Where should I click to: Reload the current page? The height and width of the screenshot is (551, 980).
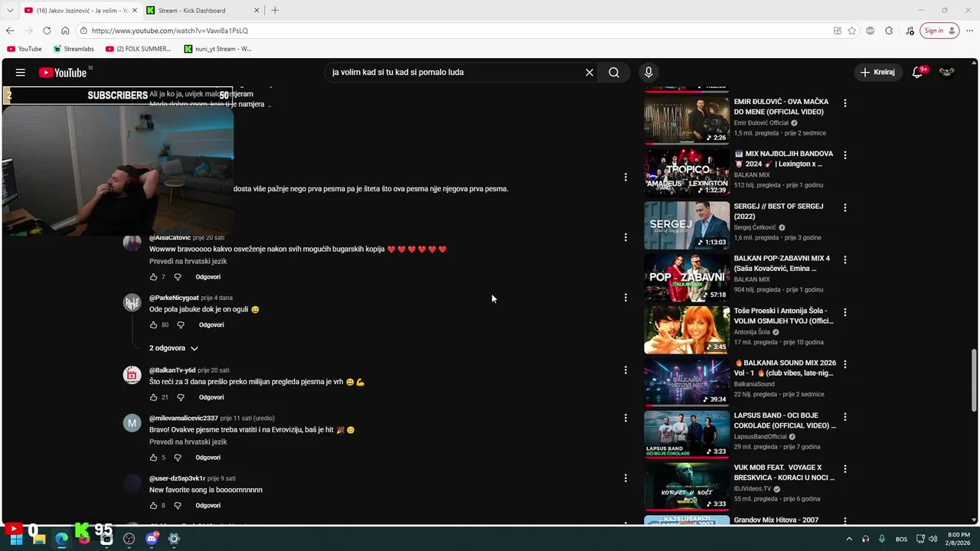click(x=47, y=31)
